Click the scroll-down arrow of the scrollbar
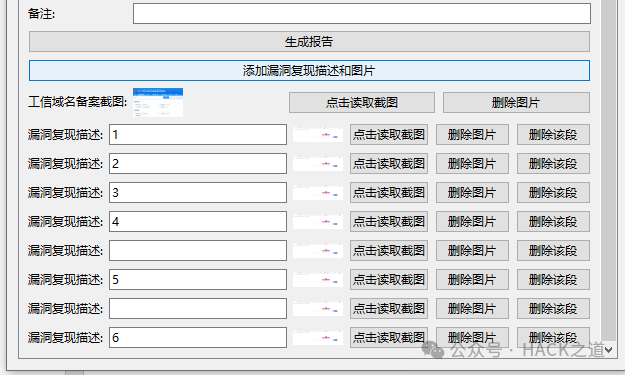 [608, 350]
